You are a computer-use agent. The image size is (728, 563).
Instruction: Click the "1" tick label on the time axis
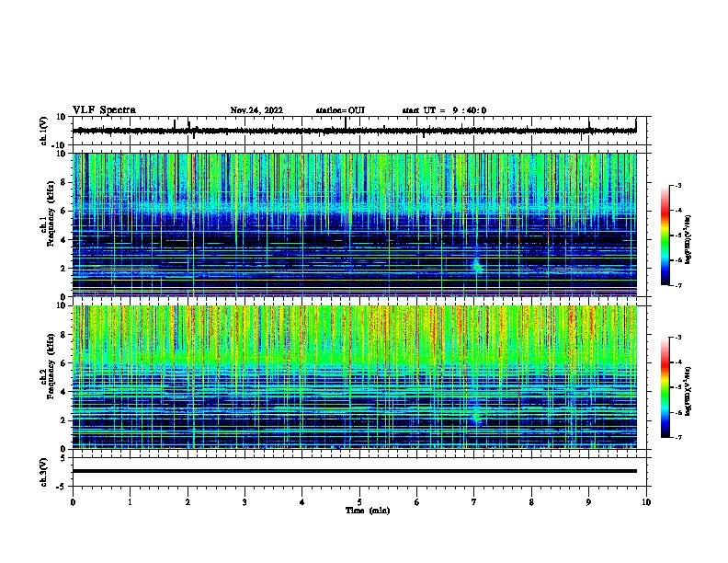point(130,502)
